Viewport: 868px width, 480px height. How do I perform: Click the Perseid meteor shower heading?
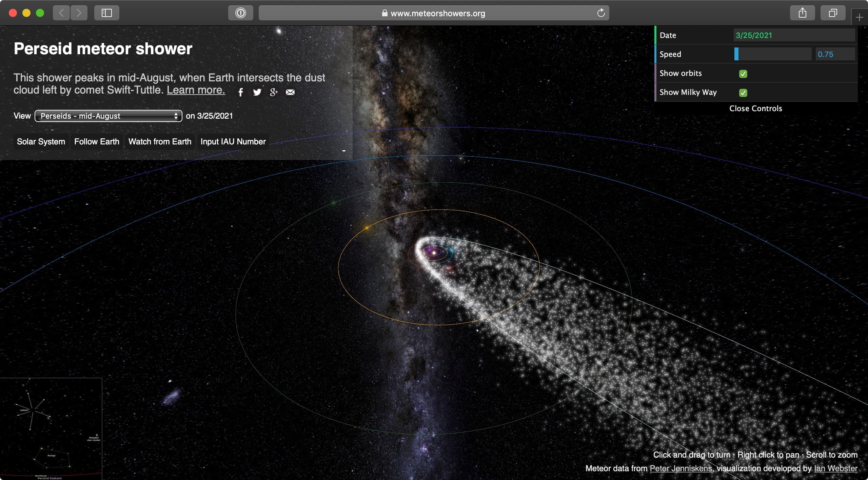click(103, 49)
